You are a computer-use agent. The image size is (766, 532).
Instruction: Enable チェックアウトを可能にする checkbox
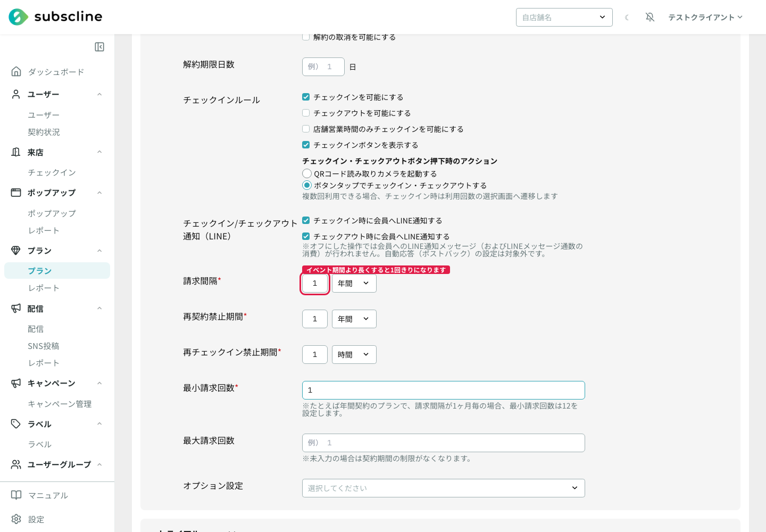(306, 113)
